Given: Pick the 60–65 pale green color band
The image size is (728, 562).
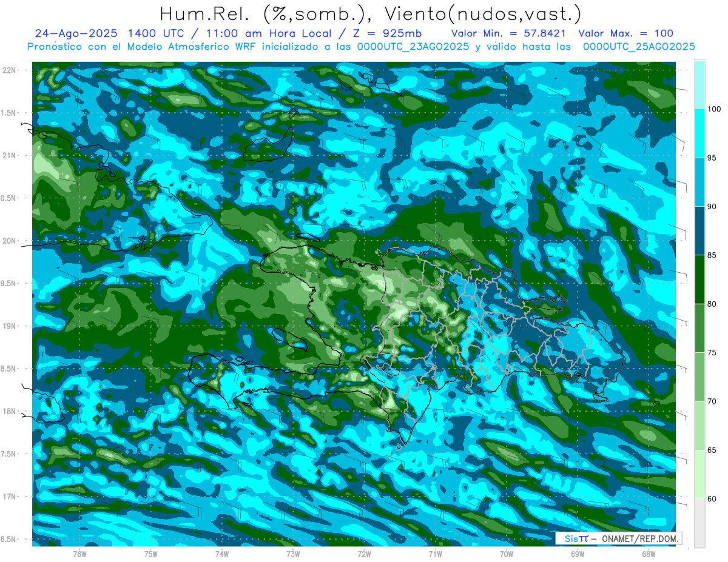Looking at the screenshot, I should pos(699,474).
